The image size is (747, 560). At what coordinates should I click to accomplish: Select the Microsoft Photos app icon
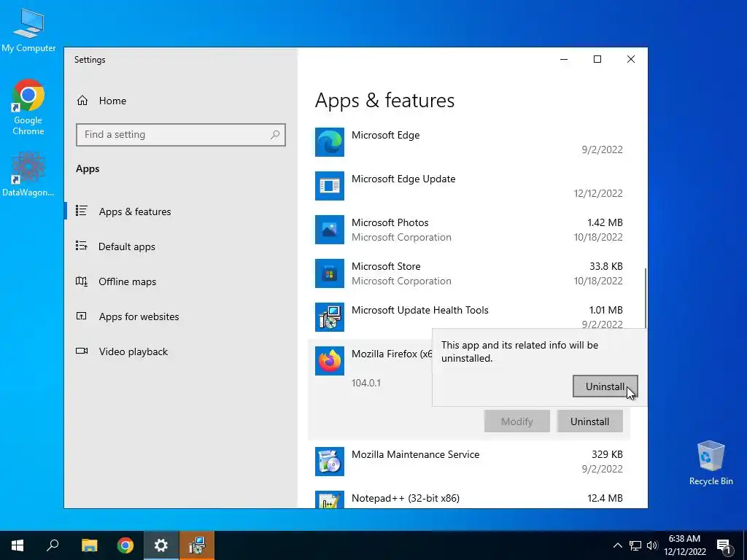coord(329,230)
